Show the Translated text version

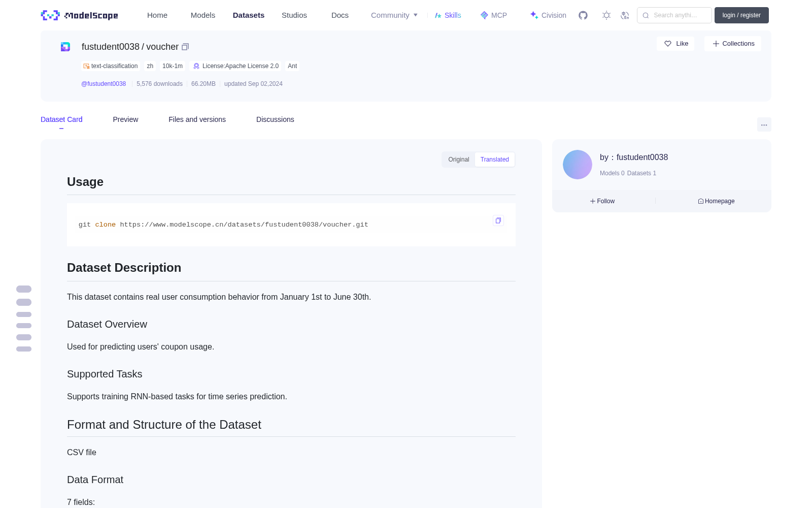[495, 160]
